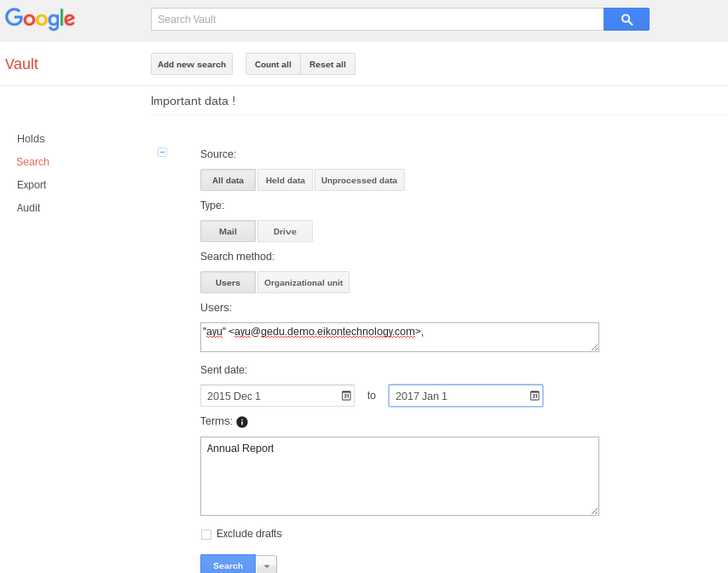This screenshot has width=728, height=573.
Task: Select Held data source option
Action: pos(285,180)
